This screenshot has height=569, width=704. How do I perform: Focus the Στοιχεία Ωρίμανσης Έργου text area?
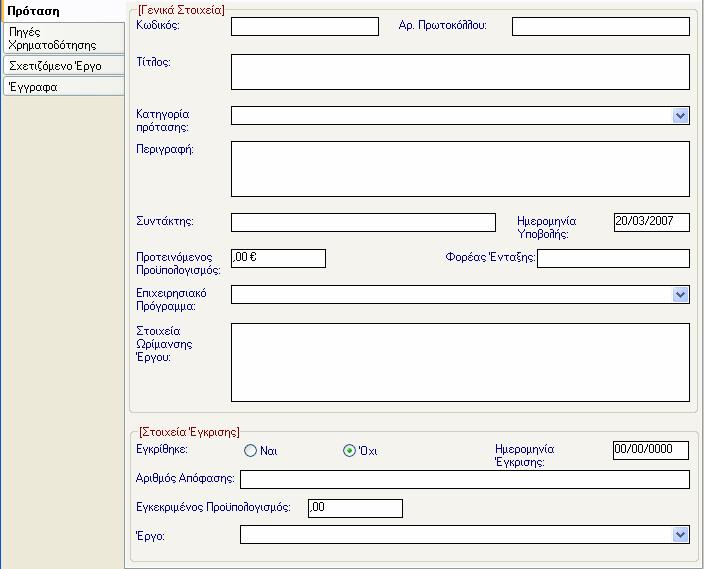[x=460, y=362]
